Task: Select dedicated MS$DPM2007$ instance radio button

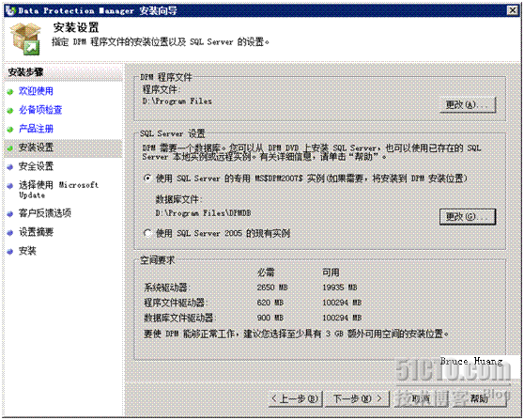Action: click(x=147, y=179)
